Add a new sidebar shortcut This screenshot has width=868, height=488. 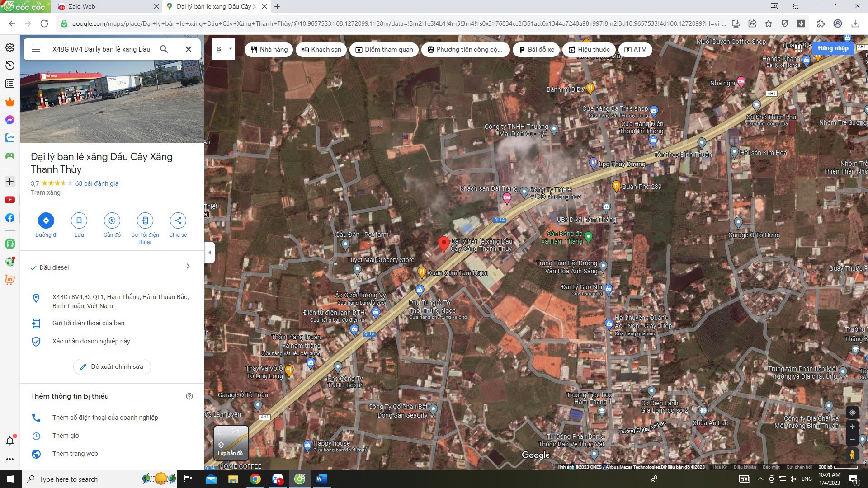10,182
